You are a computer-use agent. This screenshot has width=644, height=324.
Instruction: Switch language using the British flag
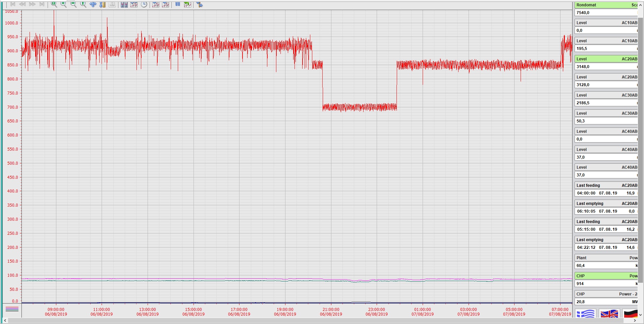pos(609,314)
